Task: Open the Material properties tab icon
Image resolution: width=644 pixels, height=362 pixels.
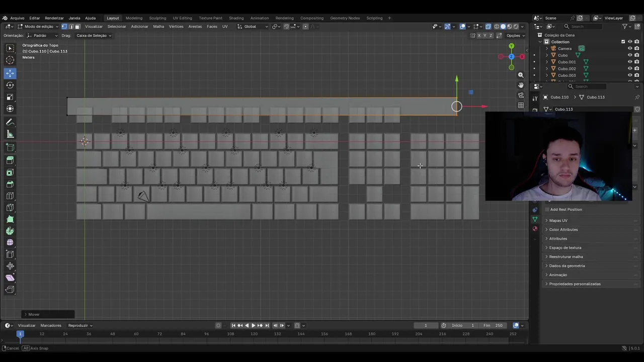Action: coord(535,229)
